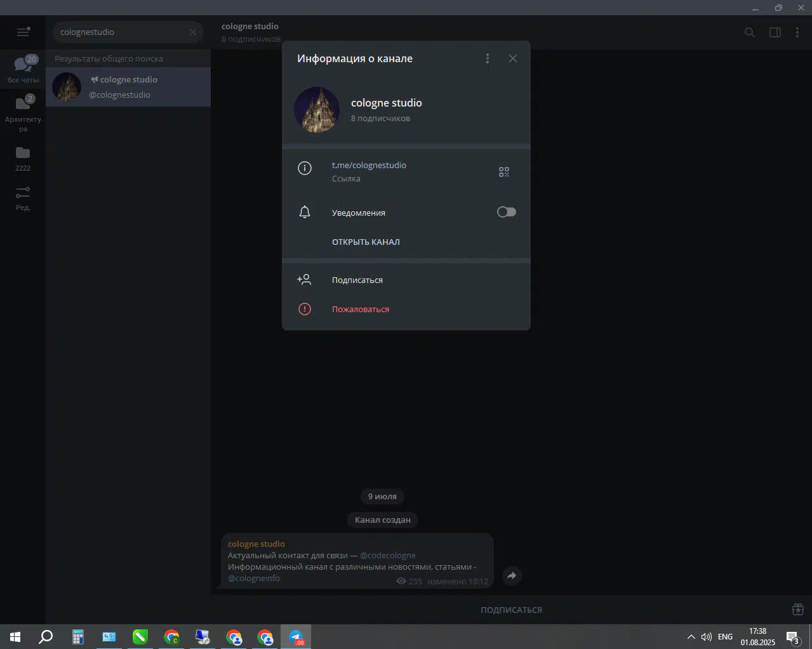Open the Calculator taskbar icon
The height and width of the screenshot is (649, 812).
(78, 637)
